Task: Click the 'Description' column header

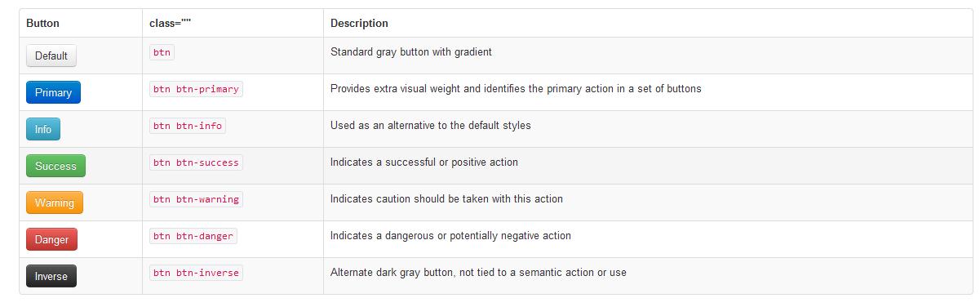Action: coord(359,24)
